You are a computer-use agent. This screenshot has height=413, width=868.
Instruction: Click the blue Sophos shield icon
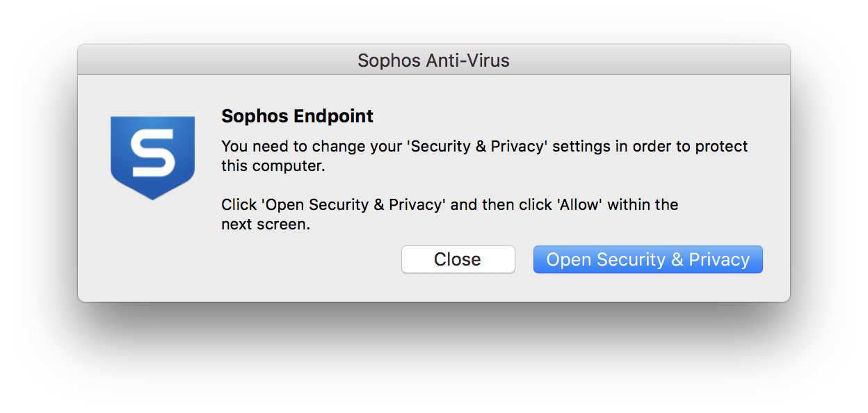[152, 158]
